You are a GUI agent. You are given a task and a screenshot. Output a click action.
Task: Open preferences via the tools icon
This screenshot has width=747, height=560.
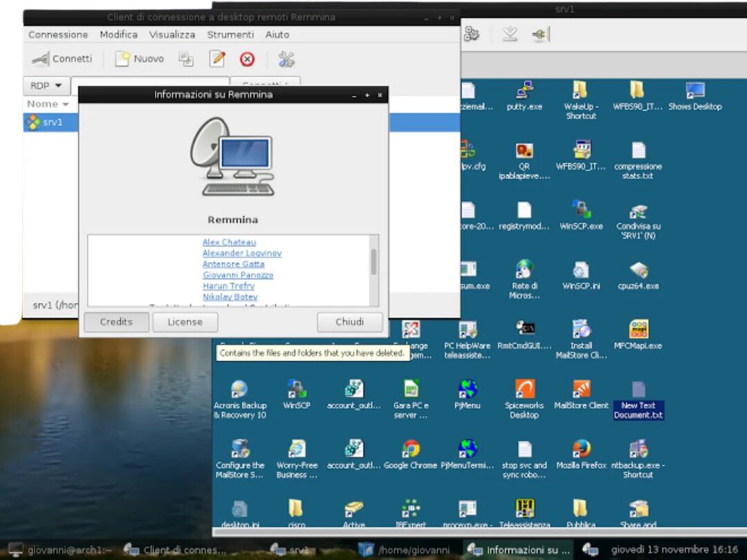[286, 59]
